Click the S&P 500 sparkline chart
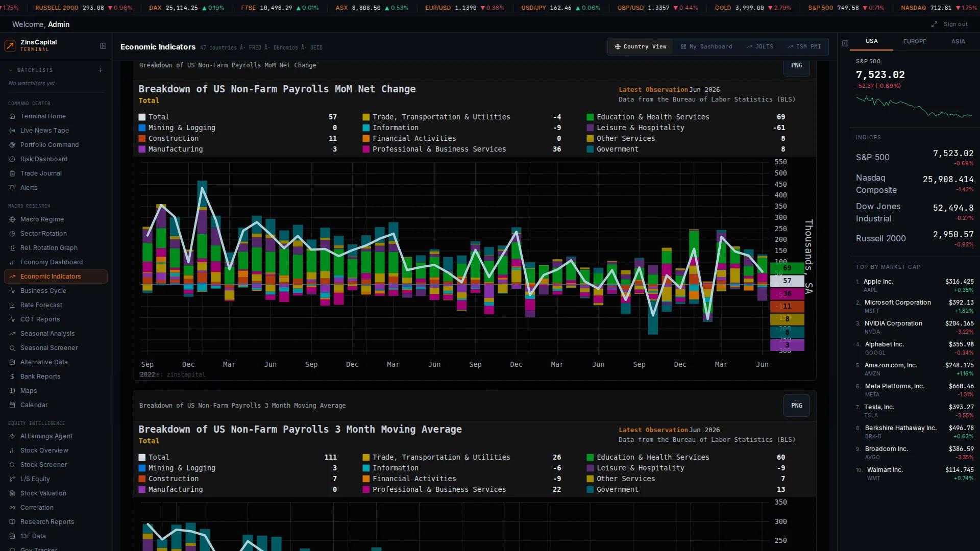 914,107
